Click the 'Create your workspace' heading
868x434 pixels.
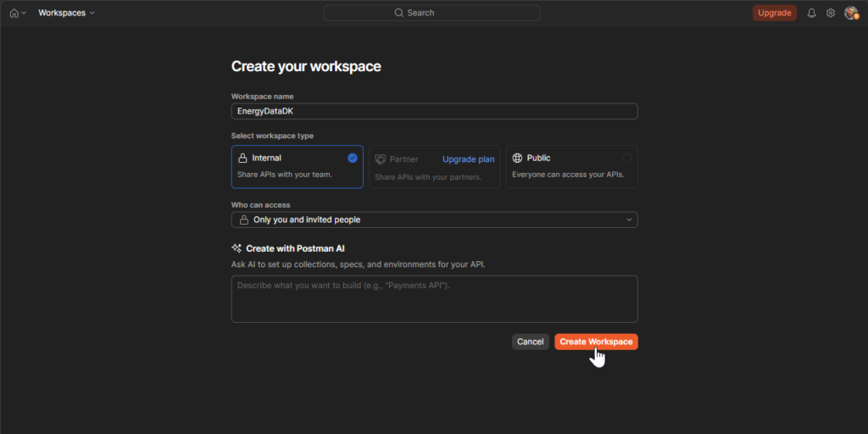(306, 66)
